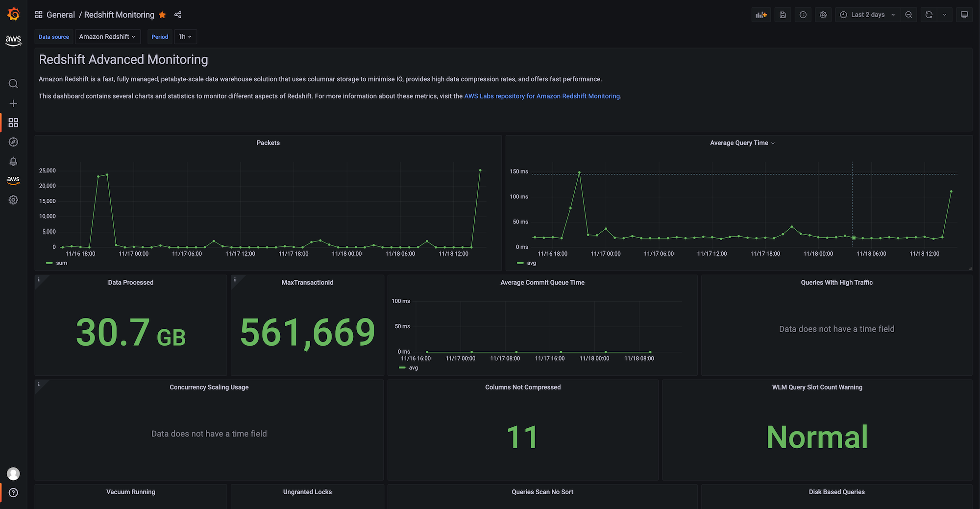The width and height of the screenshot is (980, 509).
Task: Open Queries With High Traffic title menu
Action: (836, 283)
